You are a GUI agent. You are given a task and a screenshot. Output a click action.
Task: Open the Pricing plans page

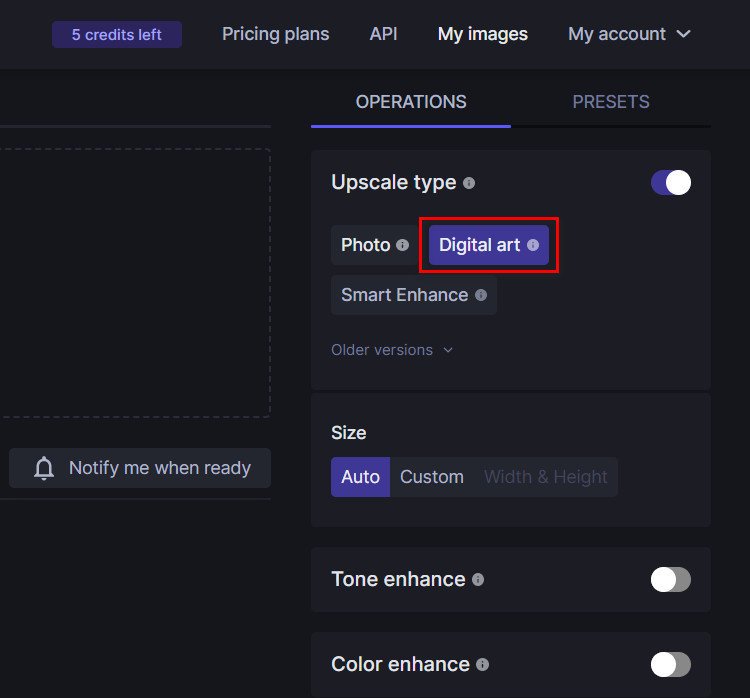[x=275, y=34]
